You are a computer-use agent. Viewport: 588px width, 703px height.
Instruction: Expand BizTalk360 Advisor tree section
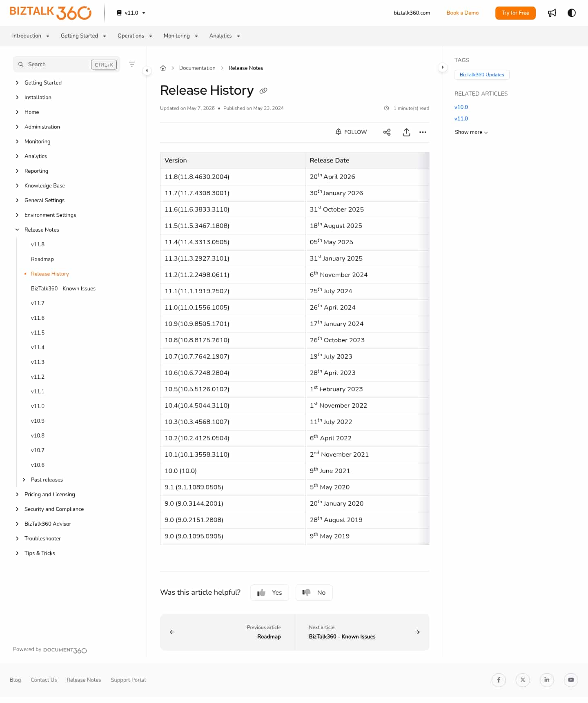click(x=17, y=524)
